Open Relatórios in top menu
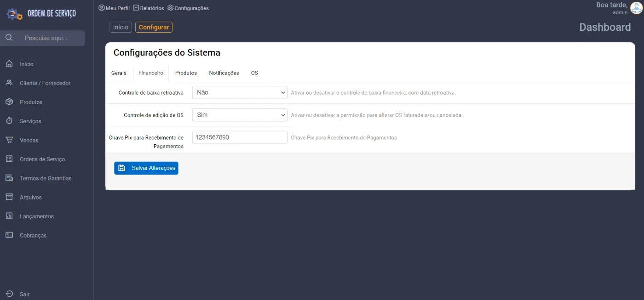 point(149,8)
